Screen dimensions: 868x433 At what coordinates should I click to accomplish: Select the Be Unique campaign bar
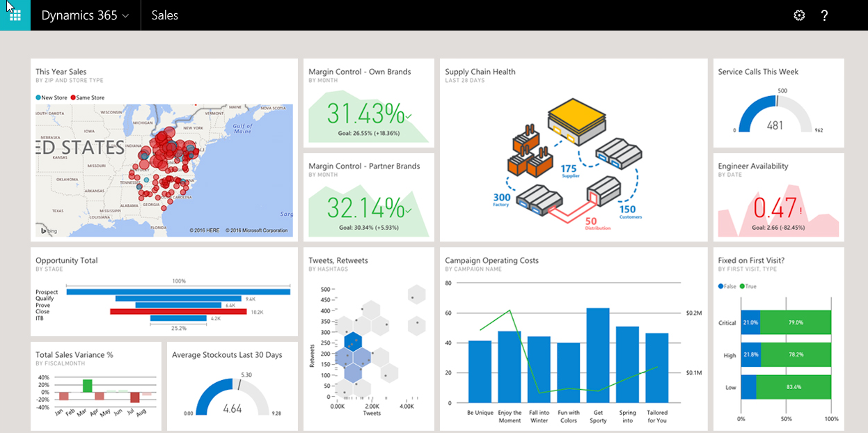(x=480, y=371)
